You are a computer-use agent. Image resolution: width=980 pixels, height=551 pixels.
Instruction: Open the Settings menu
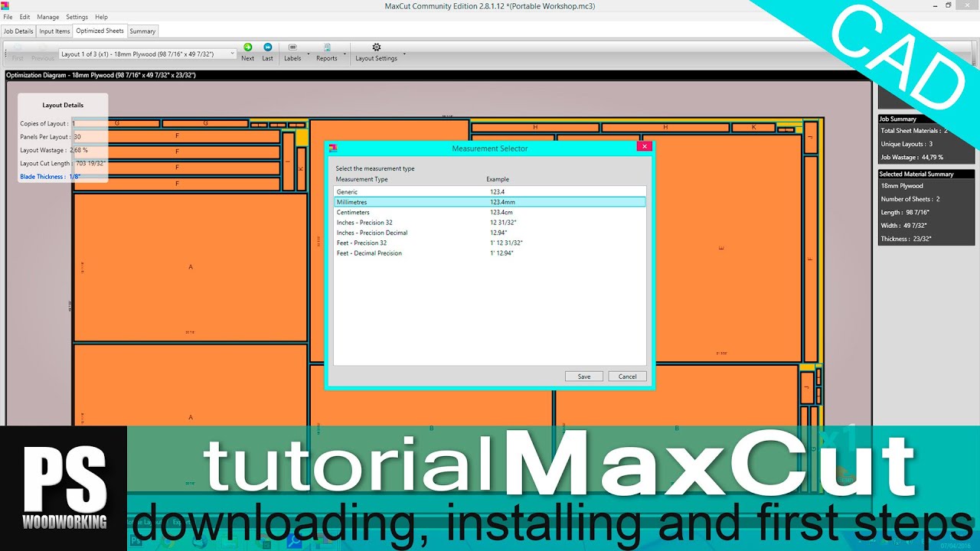pos(77,17)
